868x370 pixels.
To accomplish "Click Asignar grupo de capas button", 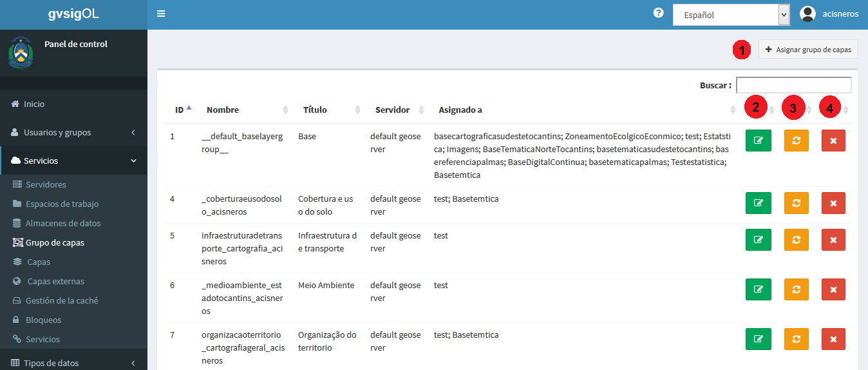I will tap(808, 49).
